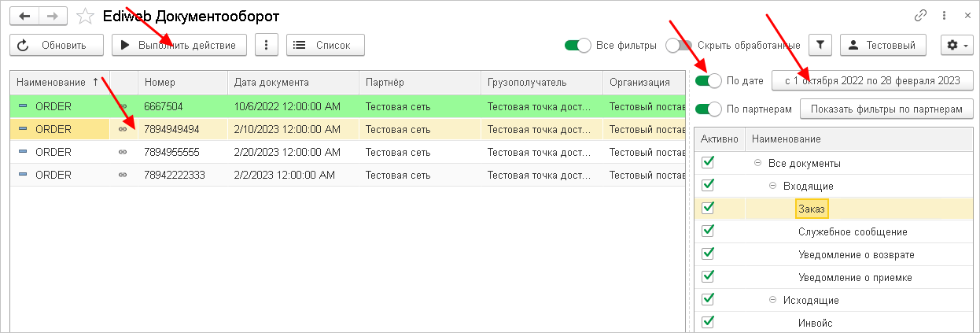Add window to favorites with star icon
980x333 pixels.
click(87, 16)
